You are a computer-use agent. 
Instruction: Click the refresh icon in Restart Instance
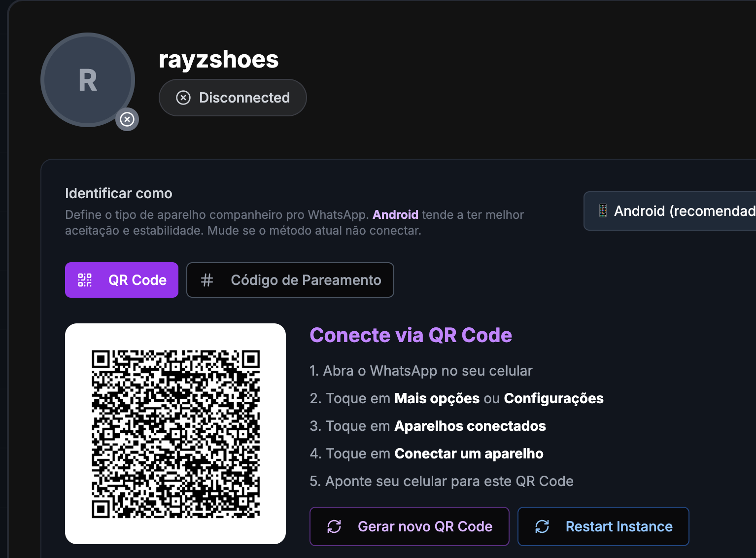(542, 526)
